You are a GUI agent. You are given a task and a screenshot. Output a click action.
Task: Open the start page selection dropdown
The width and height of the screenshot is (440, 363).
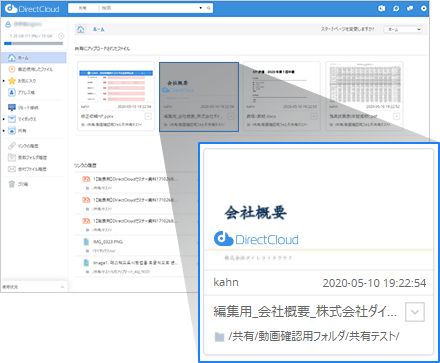tap(403, 29)
